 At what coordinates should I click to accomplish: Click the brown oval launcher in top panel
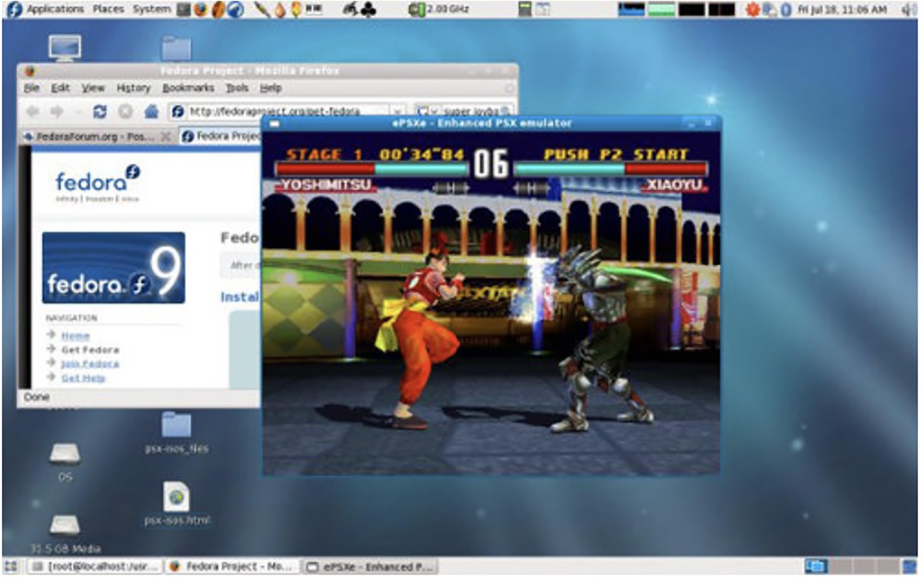coord(218,9)
